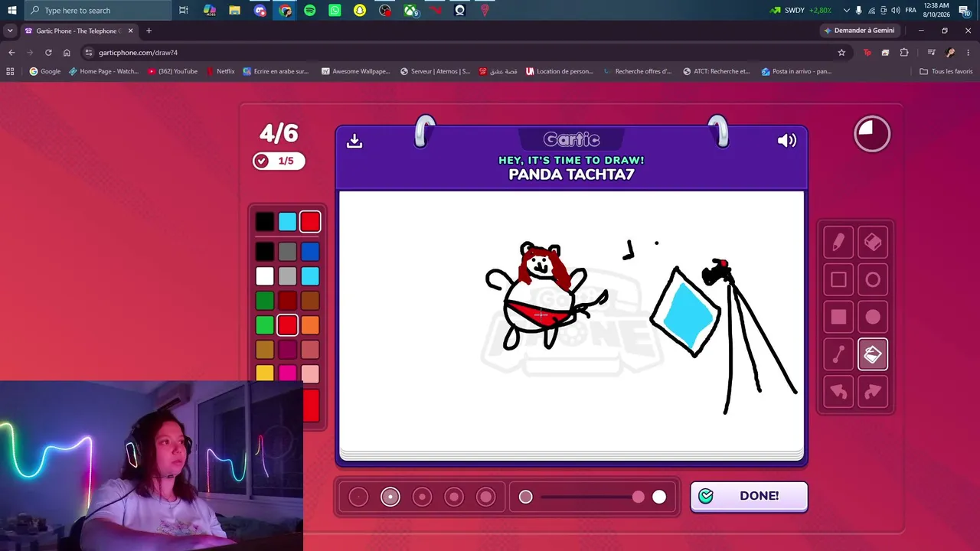This screenshot has height=551, width=980.
Task: Select the third brush size
Action: [422, 497]
